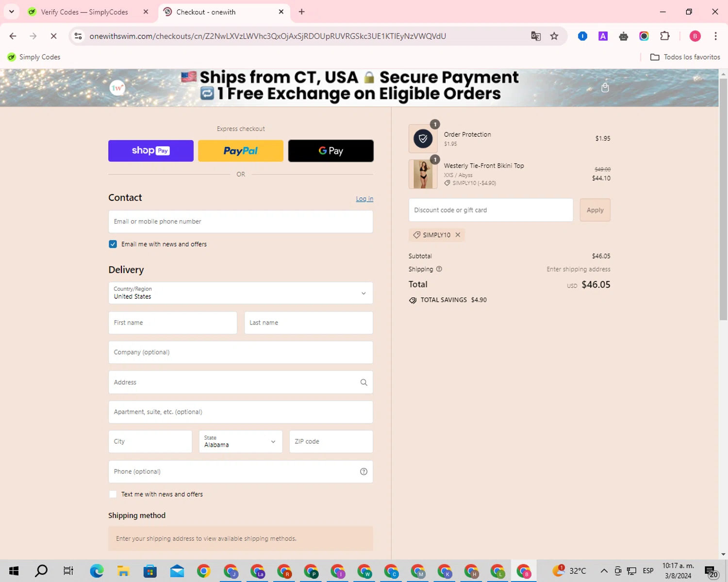This screenshot has width=728, height=582.
Task: Open the browser Extensions puzzle icon
Action: tap(665, 36)
